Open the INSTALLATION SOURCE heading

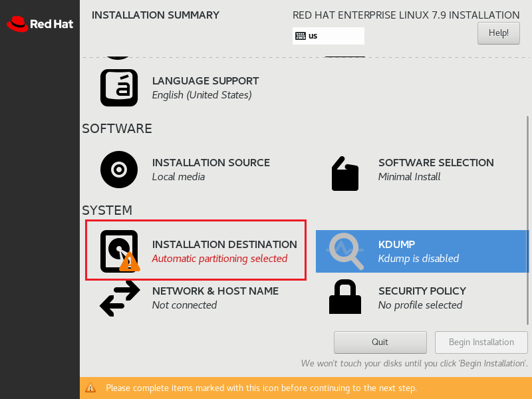(x=211, y=163)
